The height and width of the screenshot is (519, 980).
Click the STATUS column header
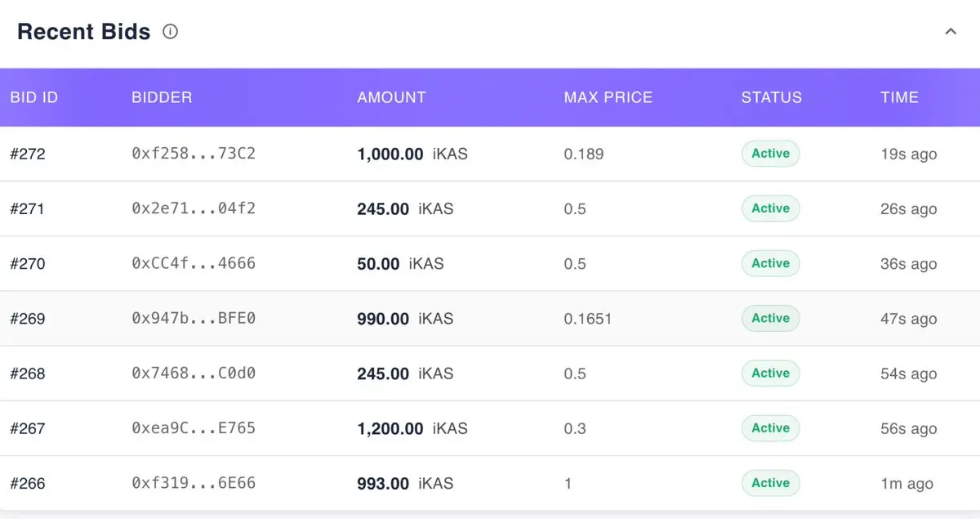click(771, 97)
